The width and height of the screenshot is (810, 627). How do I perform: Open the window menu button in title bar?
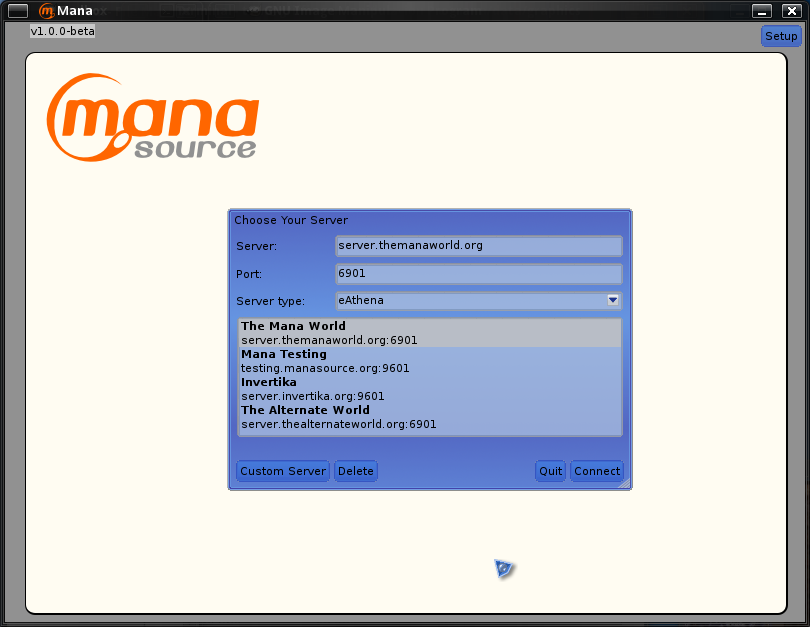(x=18, y=10)
